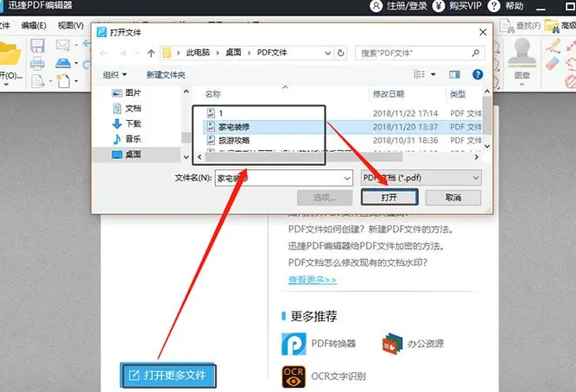This screenshot has height=392, width=576.
Task: Click the large folder Open icon in the toolbar
Action: (x=9, y=54)
